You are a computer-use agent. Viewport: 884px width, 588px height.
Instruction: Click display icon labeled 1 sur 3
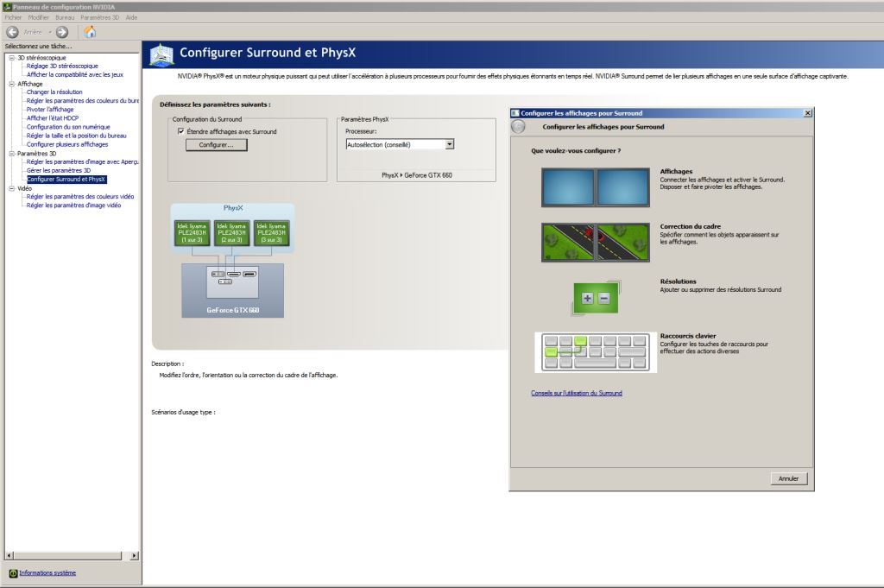[192, 233]
